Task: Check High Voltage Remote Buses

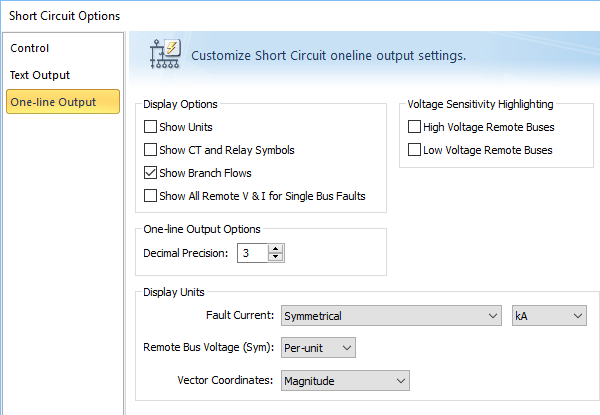Action: 415,127
